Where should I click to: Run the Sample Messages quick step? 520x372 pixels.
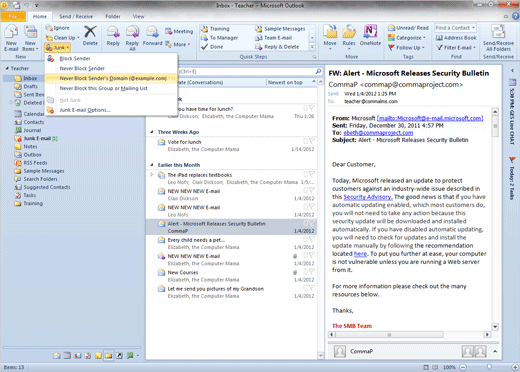pyautogui.click(x=280, y=29)
